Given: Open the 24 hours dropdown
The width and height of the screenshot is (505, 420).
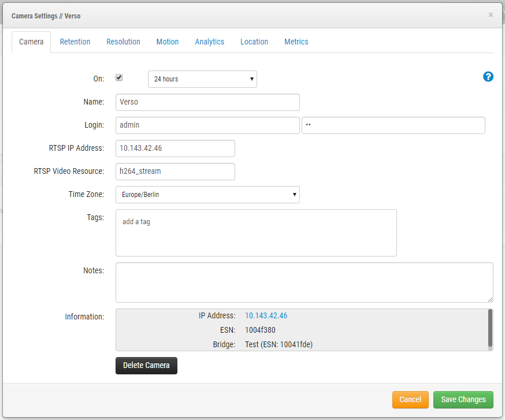Looking at the screenshot, I should pyautogui.click(x=202, y=79).
